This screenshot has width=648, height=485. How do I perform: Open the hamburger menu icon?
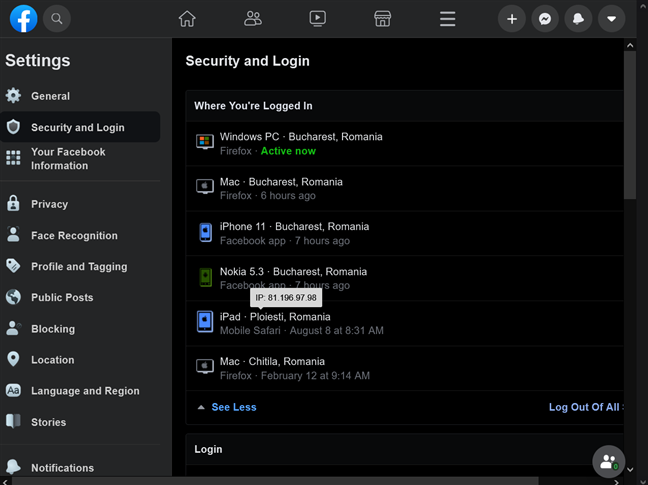(448, 19)
